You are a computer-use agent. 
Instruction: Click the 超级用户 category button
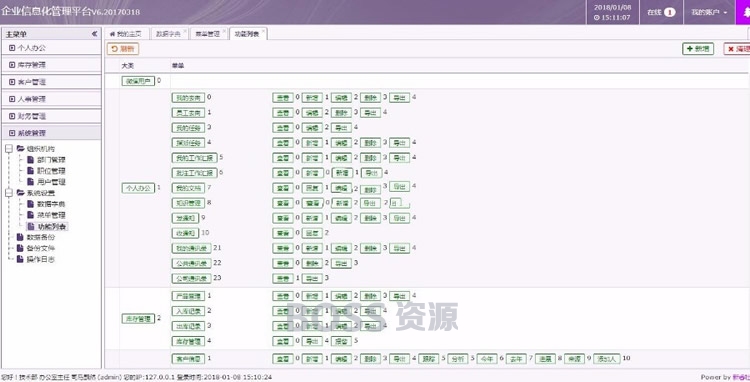click(x=138, y=81)
